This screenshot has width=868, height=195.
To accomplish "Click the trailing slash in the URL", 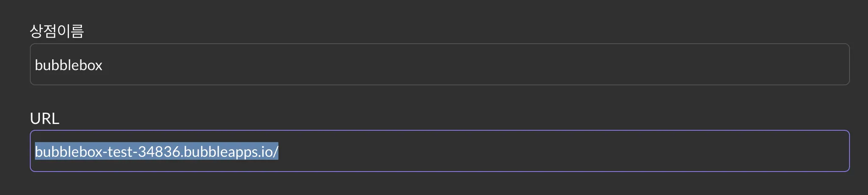I will [x=276, y=151].
